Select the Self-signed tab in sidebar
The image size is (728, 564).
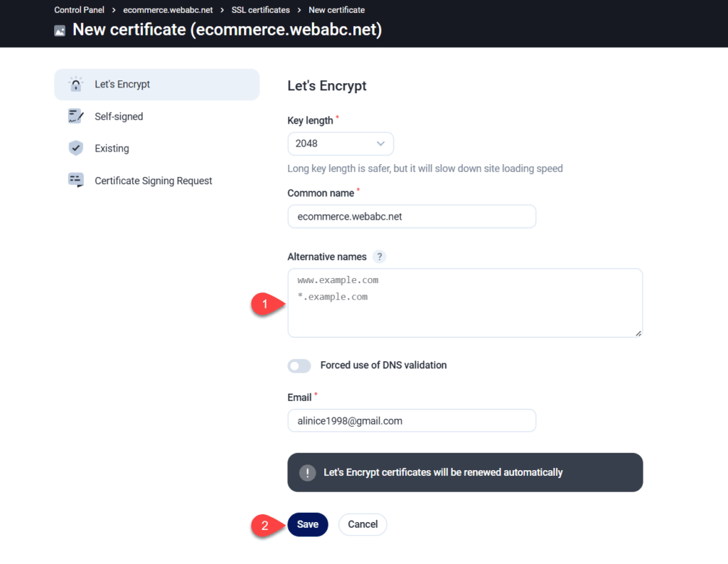pos(119,117)
